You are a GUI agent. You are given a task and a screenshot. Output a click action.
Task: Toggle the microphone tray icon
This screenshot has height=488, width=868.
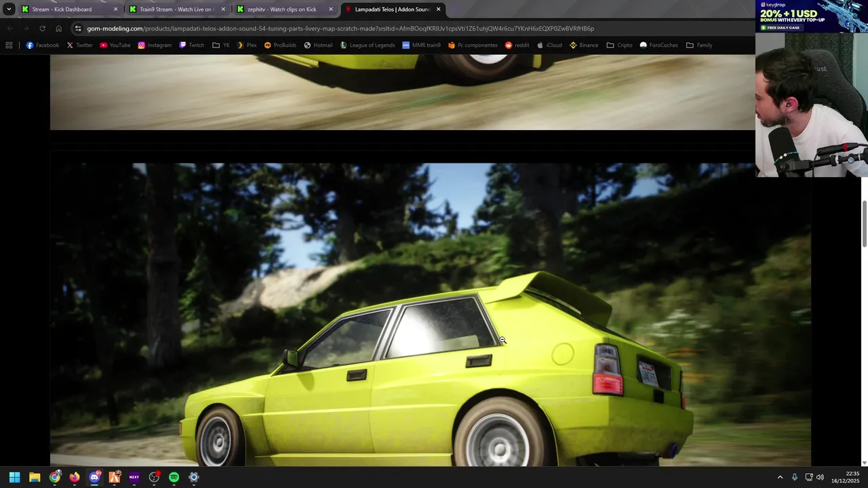click(x=795, y=477)
